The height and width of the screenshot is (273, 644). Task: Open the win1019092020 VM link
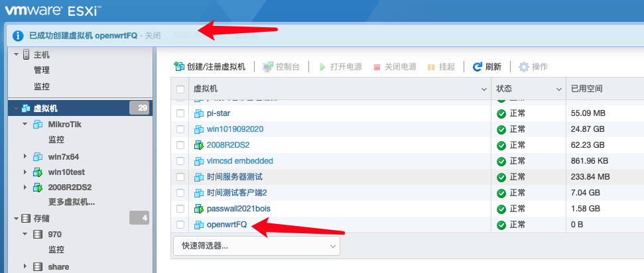[x=235, y=129]
